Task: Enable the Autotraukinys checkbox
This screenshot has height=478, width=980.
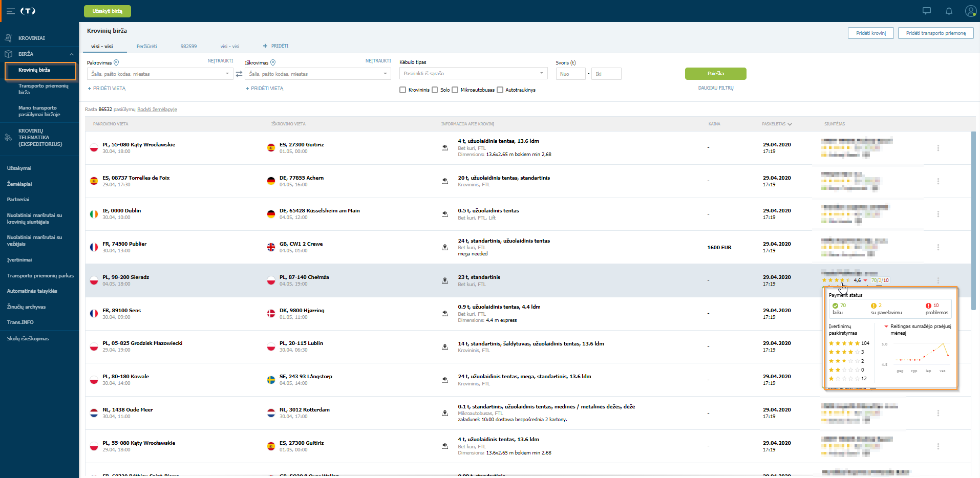Action: pos(500,90)
